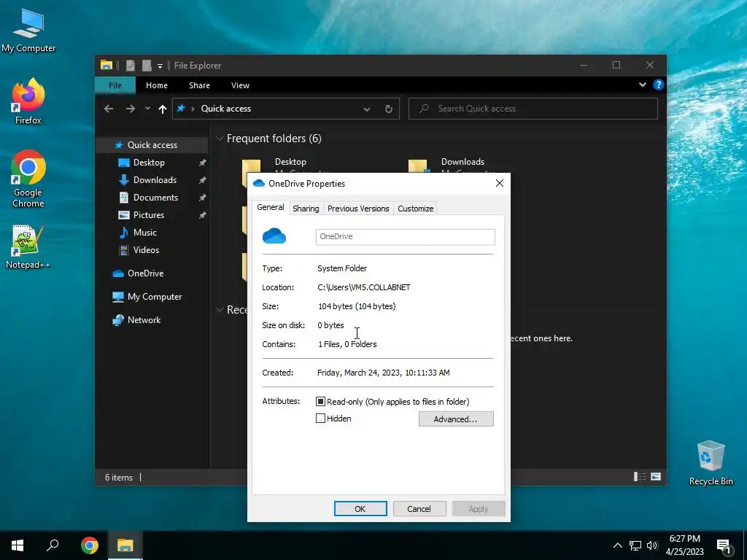
Task: Switch to the General properties tab
Action: [270, 208]
